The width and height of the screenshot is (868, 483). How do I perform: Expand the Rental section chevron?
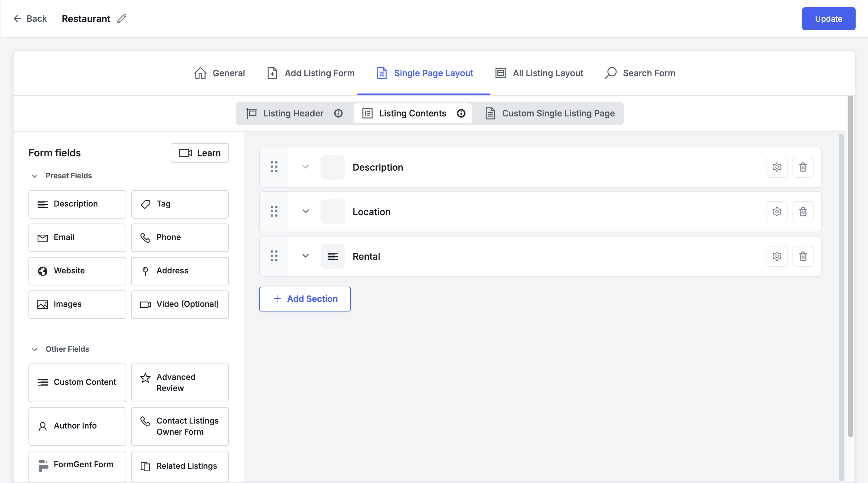pos(305,256)
